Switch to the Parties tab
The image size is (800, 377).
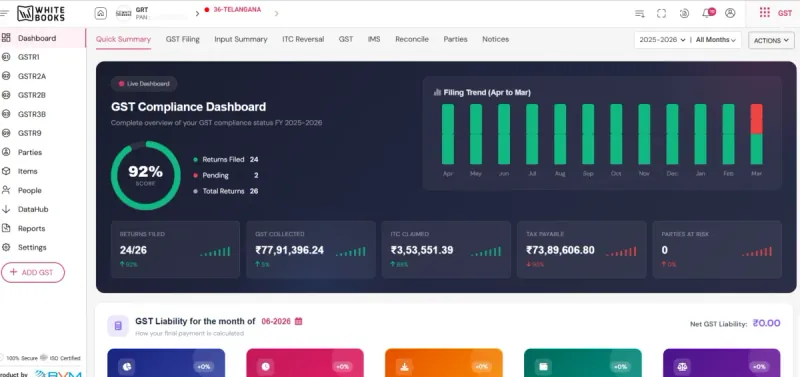(456, 39)
